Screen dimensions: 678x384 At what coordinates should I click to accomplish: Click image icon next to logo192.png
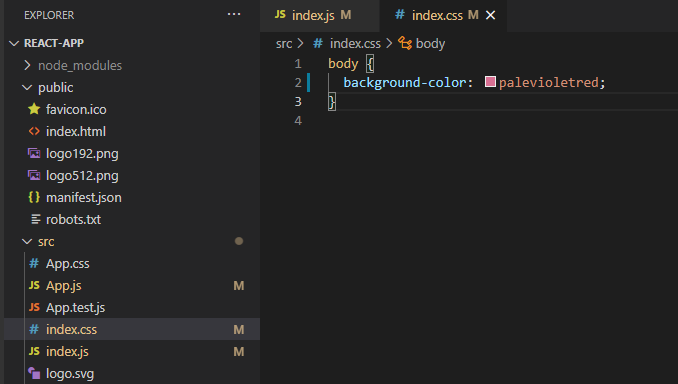34,153
